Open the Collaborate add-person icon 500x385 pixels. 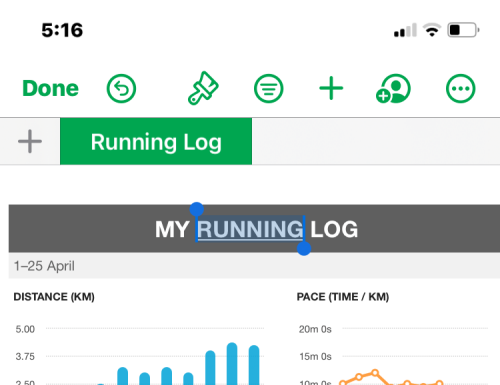[x=393, y=88]
